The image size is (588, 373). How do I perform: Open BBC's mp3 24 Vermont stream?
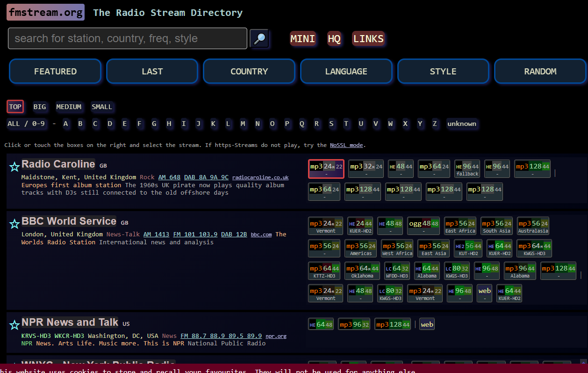point(325,226)
